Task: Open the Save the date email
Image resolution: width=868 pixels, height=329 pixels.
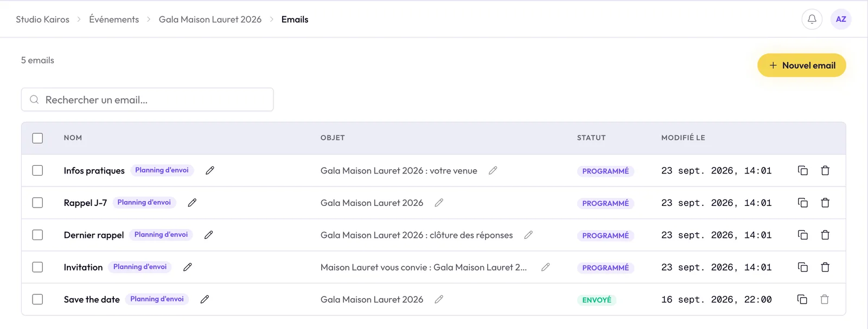Action: click(92, 300)
